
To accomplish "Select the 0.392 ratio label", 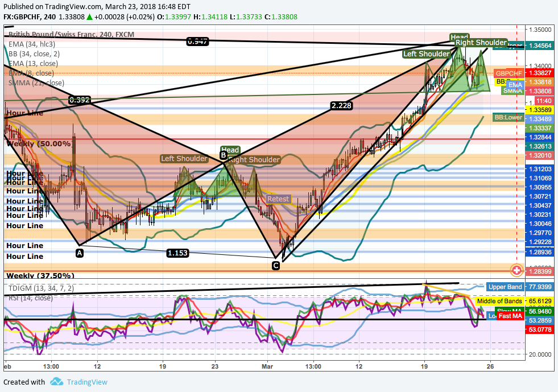I will coord(80,100).
